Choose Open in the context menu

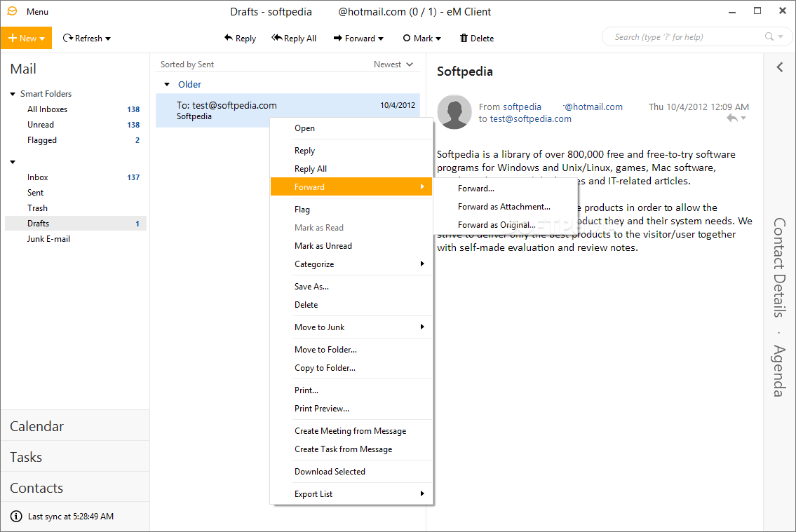351,128
